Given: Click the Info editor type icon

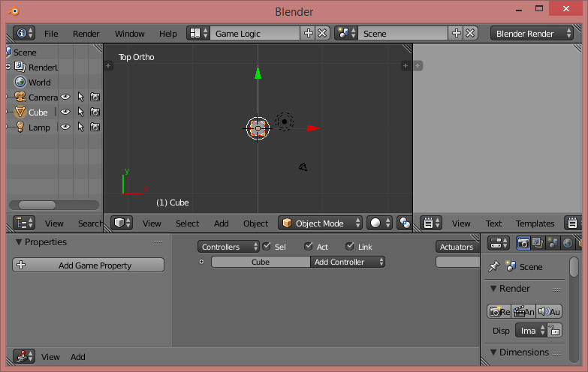Looking at the screenshot, I should click(x=24, y=33).
